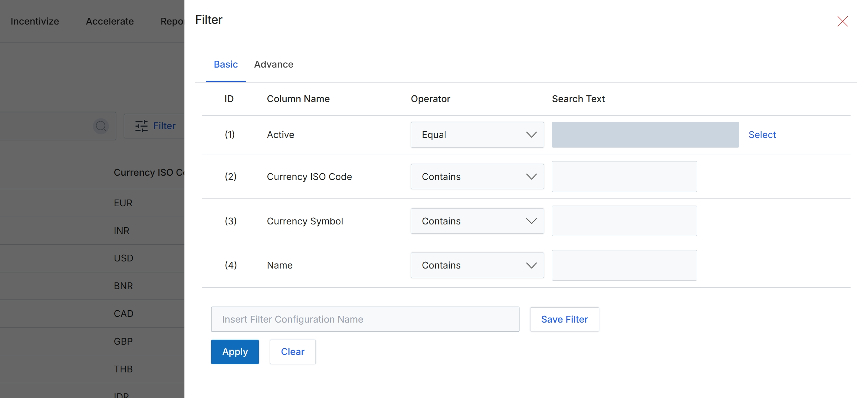Click the Select link for Active
The height and width of the screenshot is (398, 868).
(762, 135)
